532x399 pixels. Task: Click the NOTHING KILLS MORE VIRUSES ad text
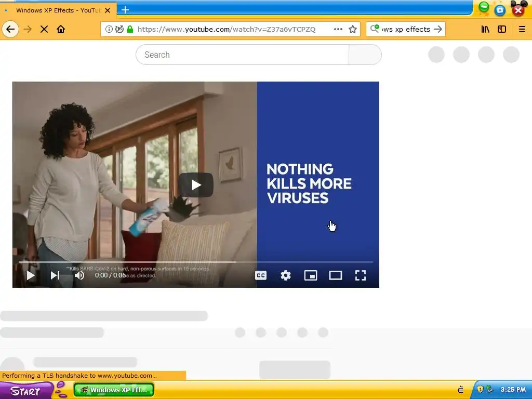(309, 183)
